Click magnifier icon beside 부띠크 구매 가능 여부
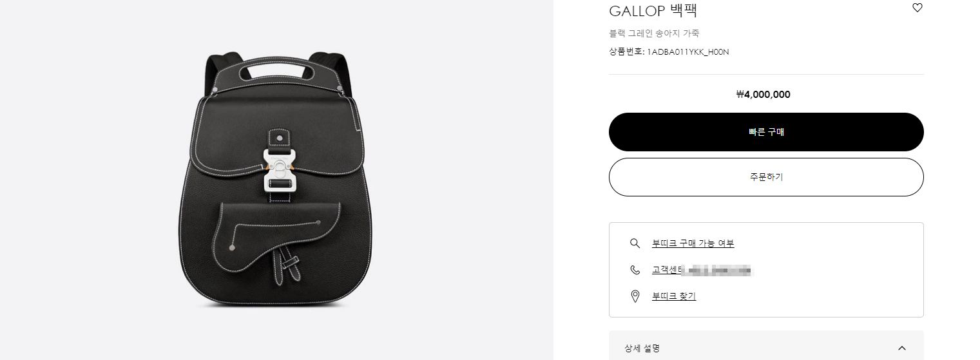The width and height of the screenshot is (980, 360). click(635, 243)
